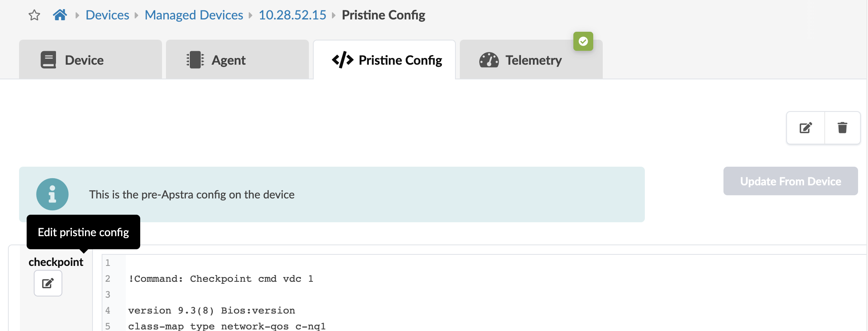Image resolution: width=868 pixels, height=331 pixels.
Task: Click the checkpoint label
Action: pyautogui.click(x=56, y=262)
